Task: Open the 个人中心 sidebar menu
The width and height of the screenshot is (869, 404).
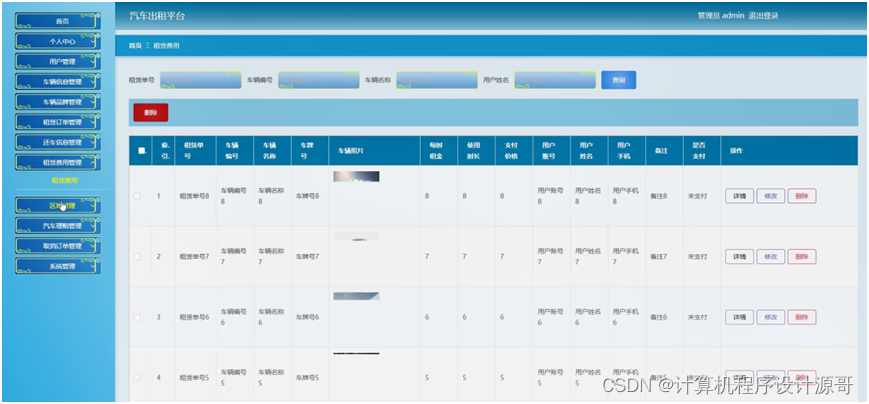Action: pos(58,41)
